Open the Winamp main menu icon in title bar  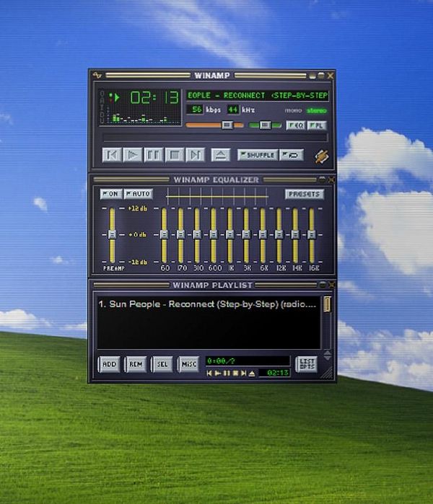pyautogui.click(x=97, y=76)
